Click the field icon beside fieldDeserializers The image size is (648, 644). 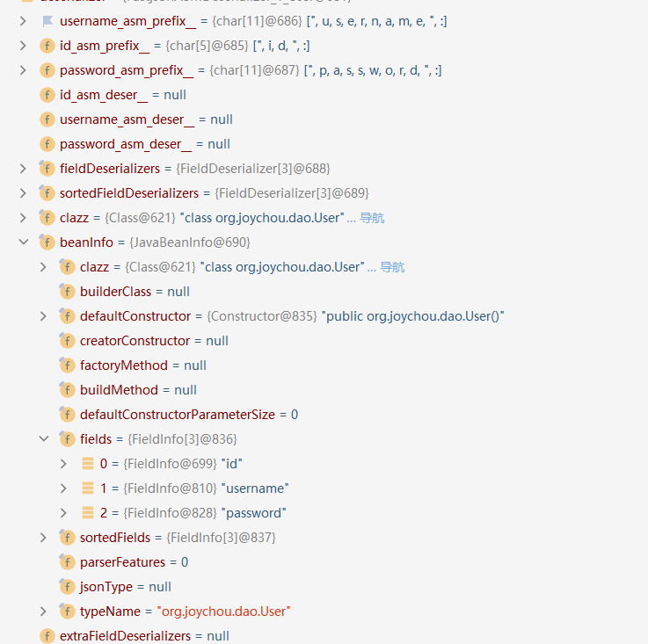tap(47, 168)
